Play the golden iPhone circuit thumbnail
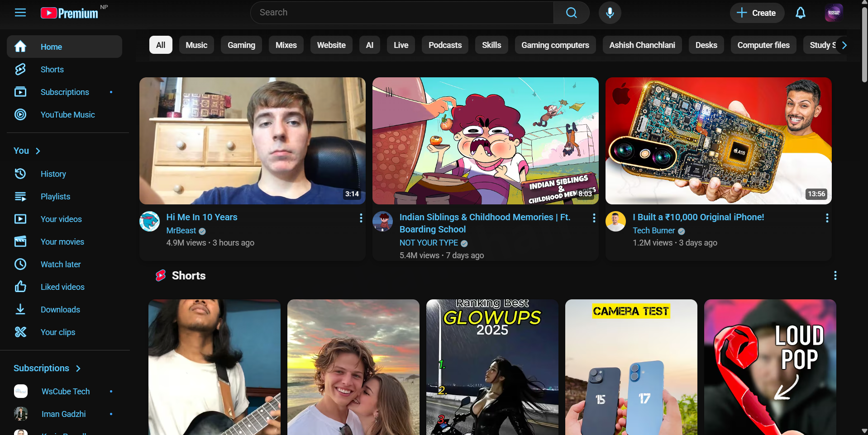 point(719,141)
